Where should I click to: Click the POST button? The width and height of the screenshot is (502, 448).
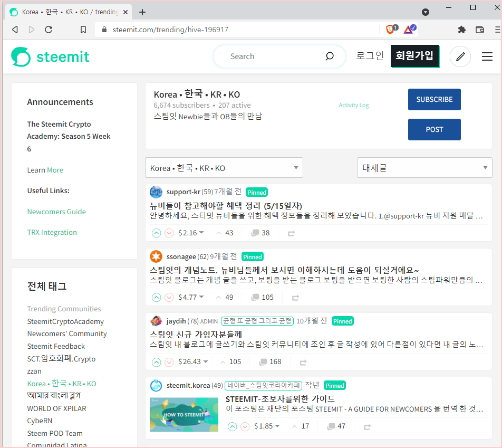coord(434,129)
